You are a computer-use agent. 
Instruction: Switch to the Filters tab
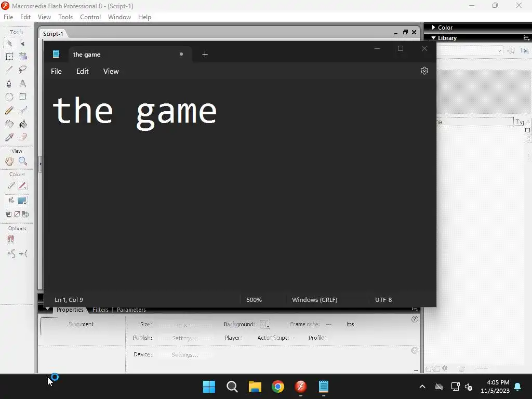pyautogui.click(x=100, y=310)
